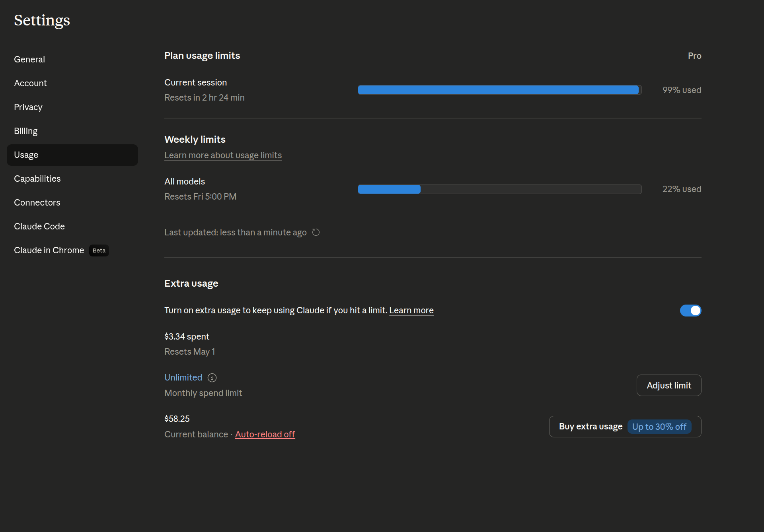Open Claude Code settings

point(39,226)
